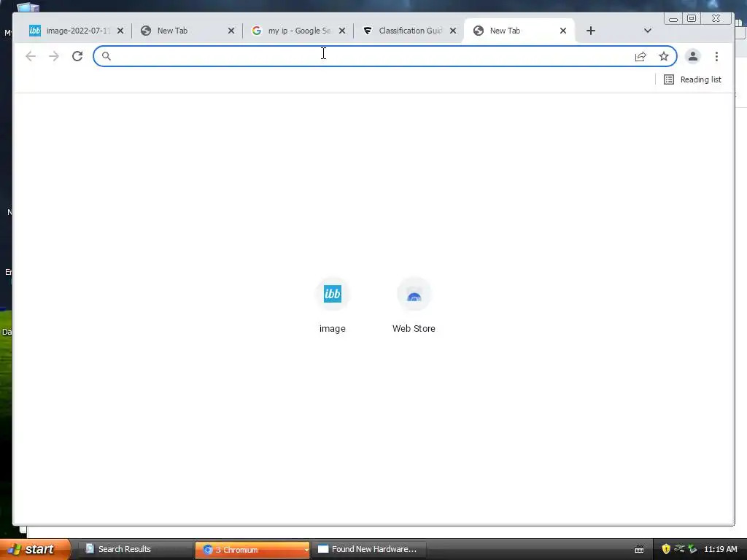This screenshot has width=747, height=560.
Task: Restore down the Chromium window
Action: (692, 18)
